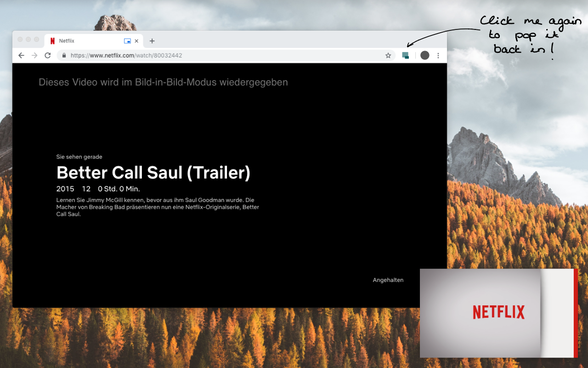The image size is (588, 368).
Task: Click the minimize button of browser window
Action: click(x=28, y=40)
